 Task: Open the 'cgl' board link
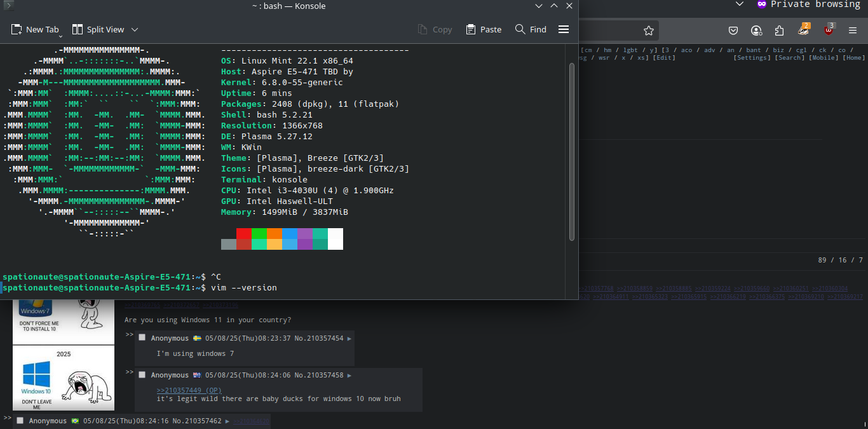point(802,50)
